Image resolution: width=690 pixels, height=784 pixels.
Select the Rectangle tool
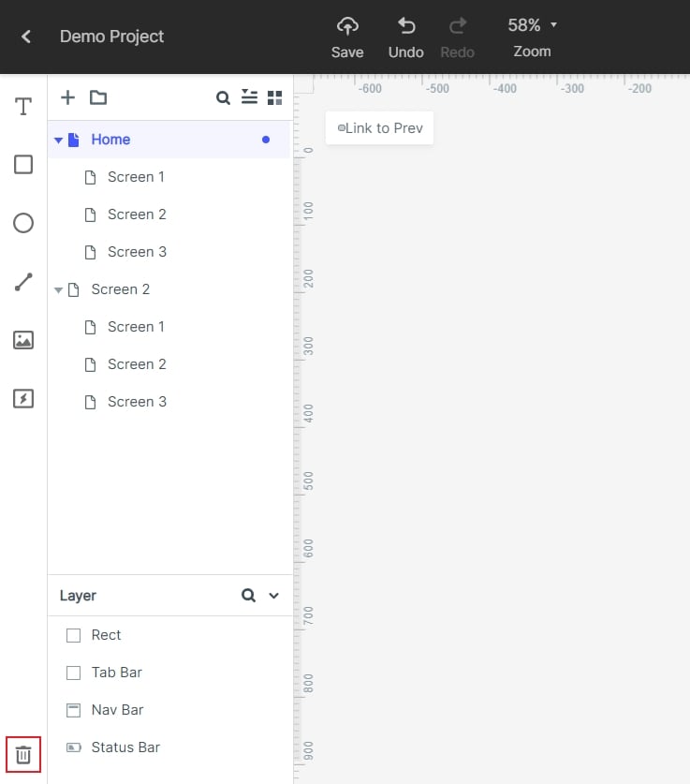[23, 165]
